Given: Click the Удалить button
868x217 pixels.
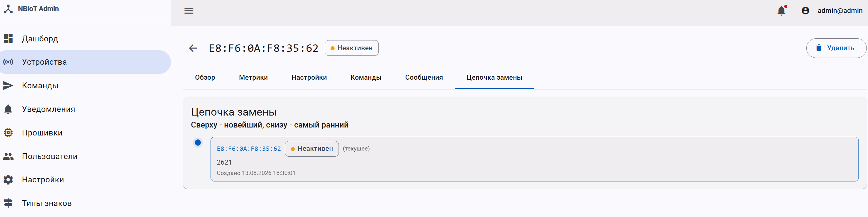Looking at the screenshot, I should pyautogui.click(x=836, y=48).
